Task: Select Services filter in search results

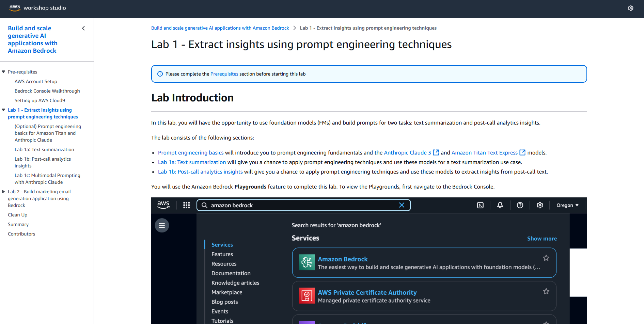Action: tap(222, 245)
